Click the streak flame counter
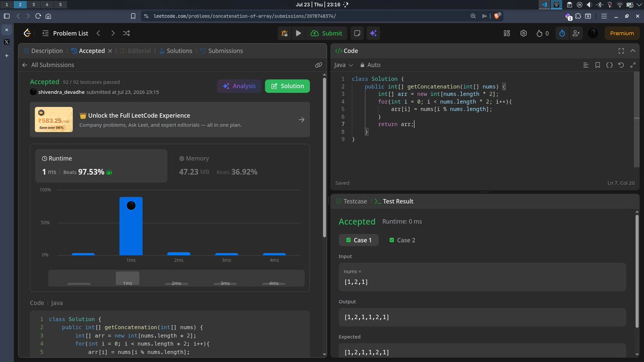 (543, 33)
